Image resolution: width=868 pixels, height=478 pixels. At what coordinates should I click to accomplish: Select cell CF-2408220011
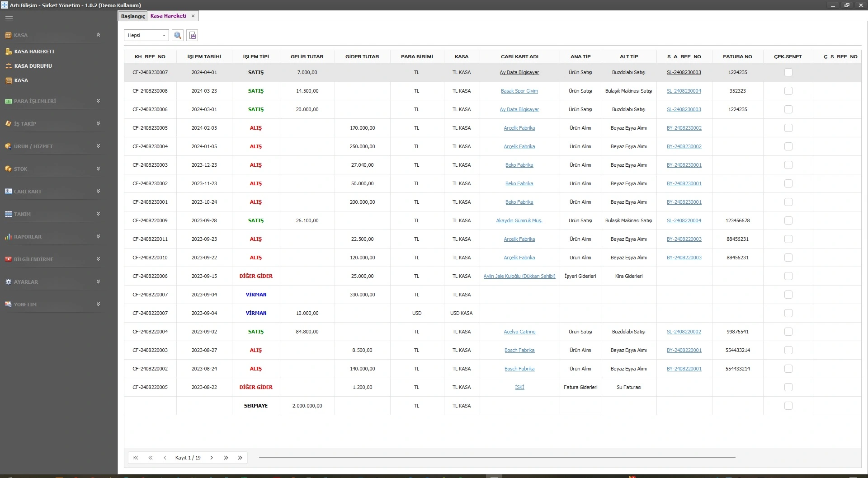150,239
